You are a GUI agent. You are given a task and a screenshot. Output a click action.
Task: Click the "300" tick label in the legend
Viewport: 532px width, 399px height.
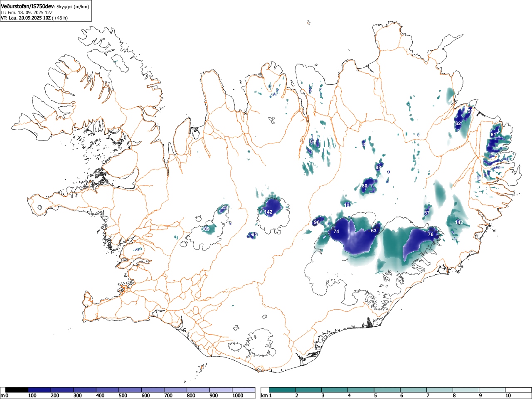(x=78, y=396)
